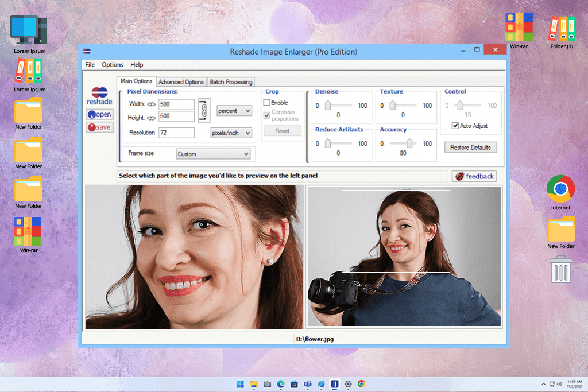This screenshot has width=588, height=392.
Task: Click the Width input field
Action: pos(176,104)
